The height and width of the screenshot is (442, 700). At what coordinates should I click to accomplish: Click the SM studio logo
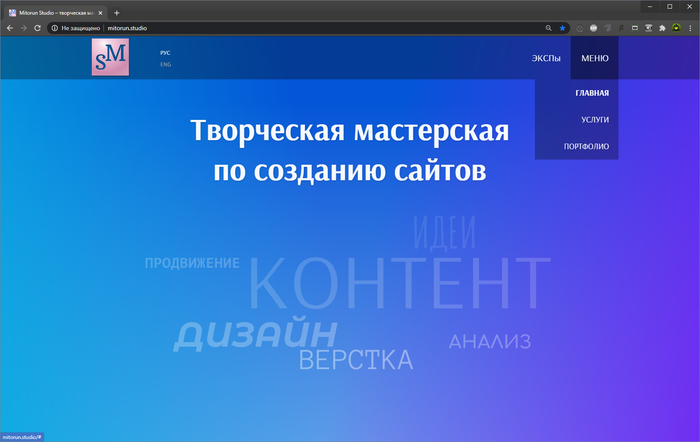click(110, 57)
